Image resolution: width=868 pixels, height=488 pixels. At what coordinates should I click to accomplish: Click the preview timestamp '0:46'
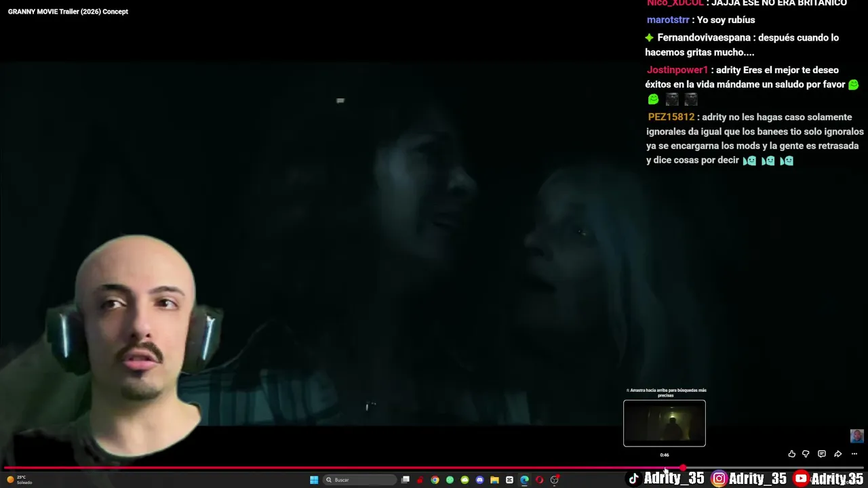(x=665, y=455)
